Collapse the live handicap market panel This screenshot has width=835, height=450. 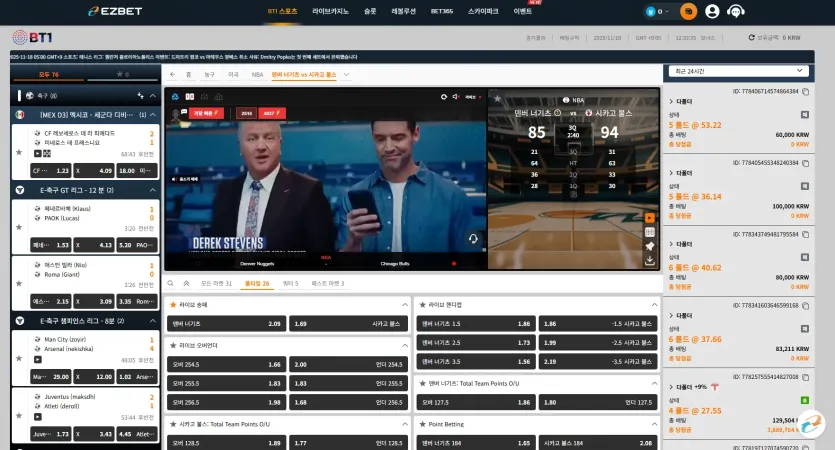coord(654,305)
